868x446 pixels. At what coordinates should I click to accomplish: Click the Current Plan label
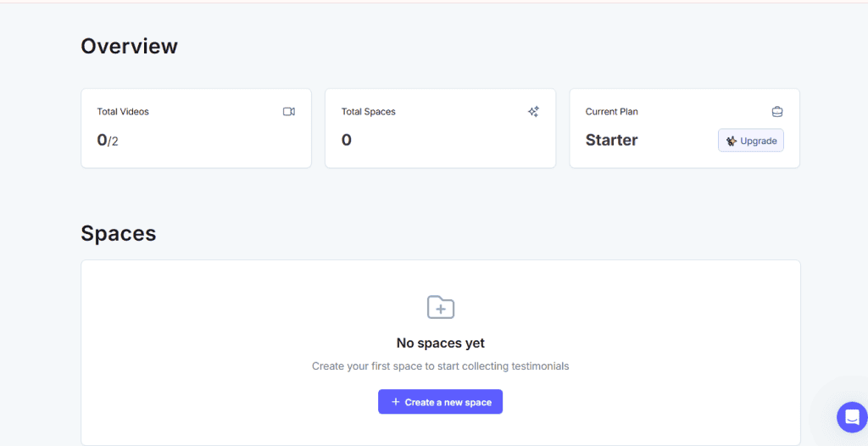(x=611, y=112)
